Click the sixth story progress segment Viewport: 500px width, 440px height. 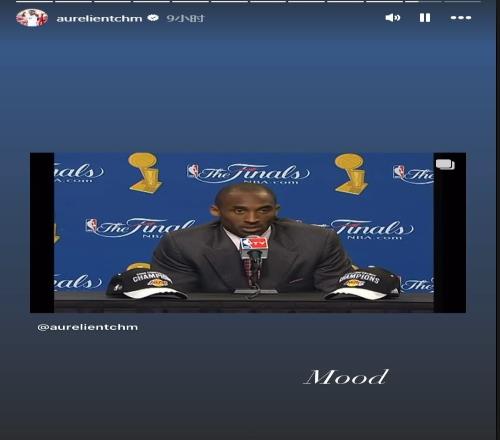click(x=229, y=1)
